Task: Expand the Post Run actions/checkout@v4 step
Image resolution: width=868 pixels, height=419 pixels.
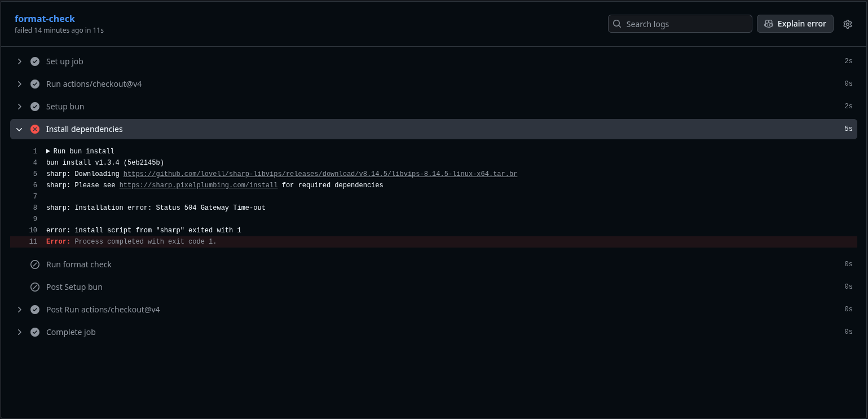Action: click(19, 309)
